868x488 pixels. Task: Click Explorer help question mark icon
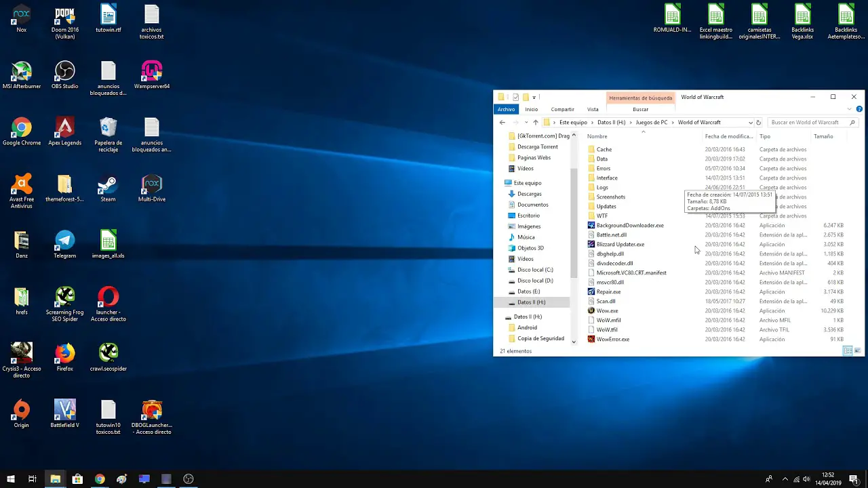click(859, 109)
